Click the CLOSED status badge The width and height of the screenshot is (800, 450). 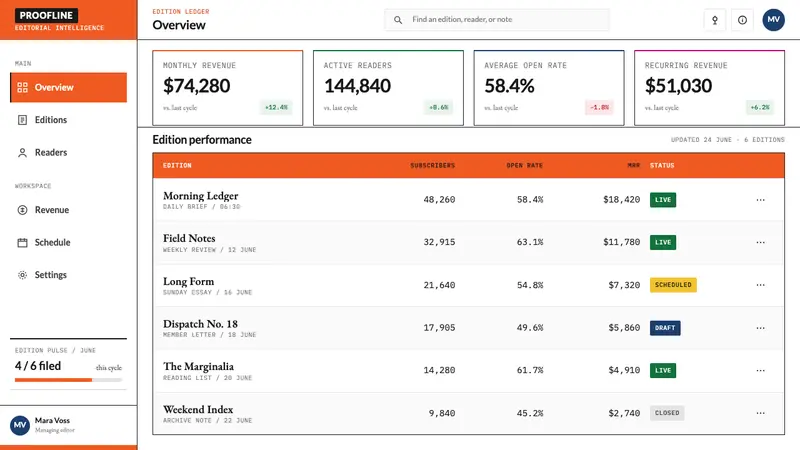[667, 413]
